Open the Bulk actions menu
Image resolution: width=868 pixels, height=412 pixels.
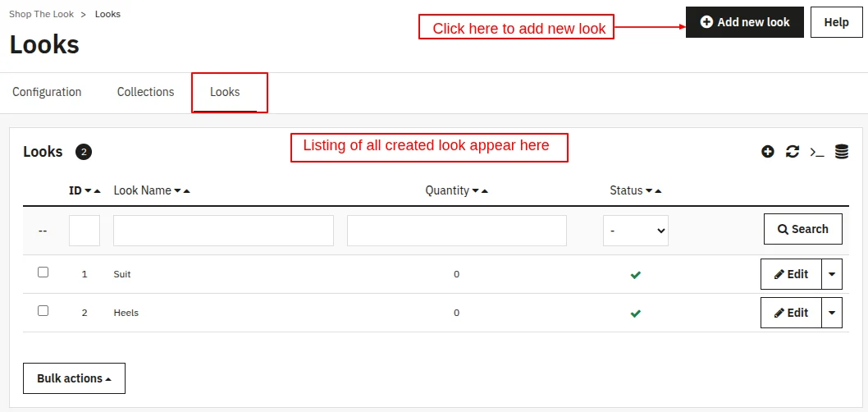coord(74,378)
